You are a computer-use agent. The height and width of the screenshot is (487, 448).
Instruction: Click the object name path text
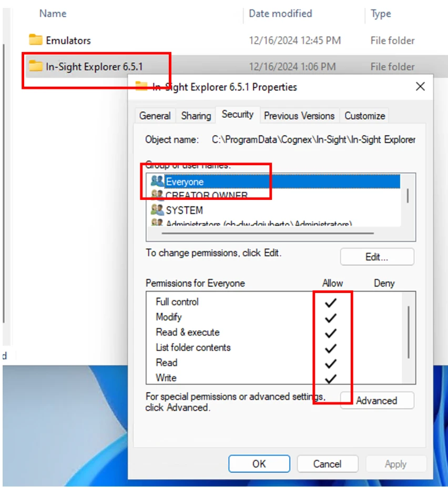tap(313, 139)
